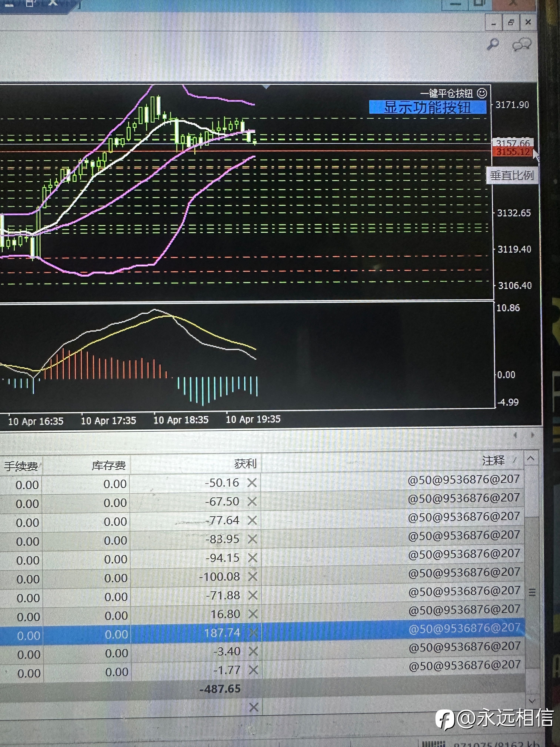Close the order with 16.80 profit
The height and width of the screenshot is (747, 560).
tap(253, 614)
